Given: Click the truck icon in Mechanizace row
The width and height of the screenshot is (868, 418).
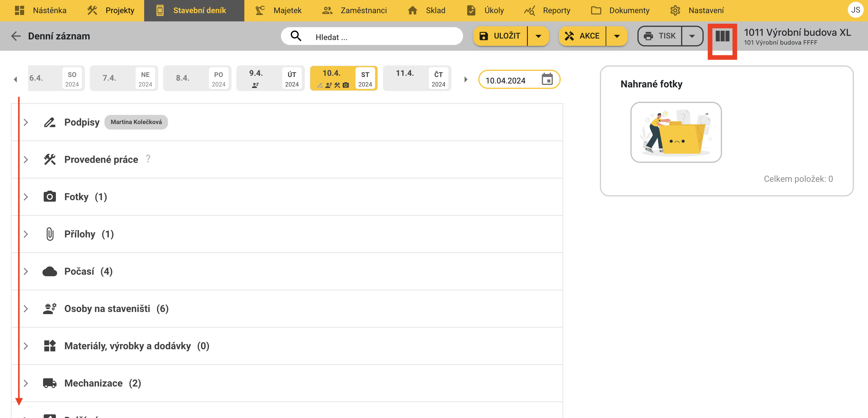Looking at the screenshot, I should tap(49, 383).
